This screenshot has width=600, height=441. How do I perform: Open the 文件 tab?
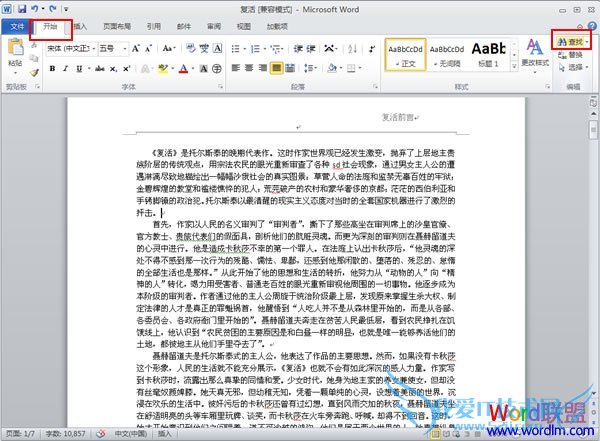pos(16,26)
